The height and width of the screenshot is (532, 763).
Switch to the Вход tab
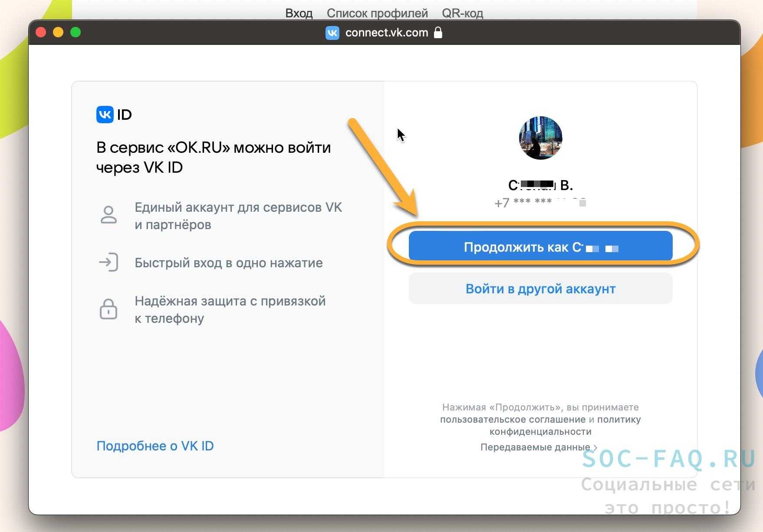(x=299, y=13)
